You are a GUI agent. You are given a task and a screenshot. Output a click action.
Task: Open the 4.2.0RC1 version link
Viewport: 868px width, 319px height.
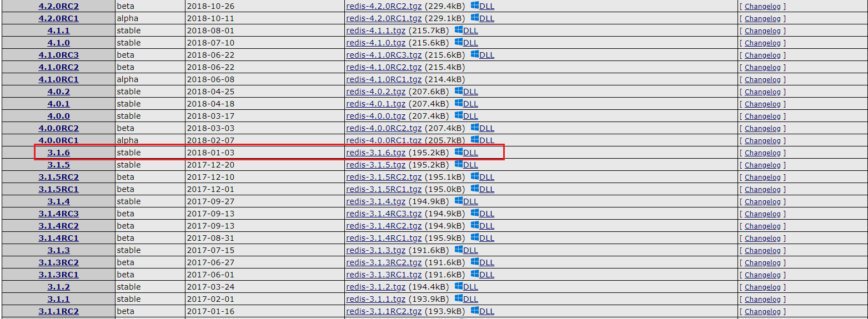(x=58, y=18)
